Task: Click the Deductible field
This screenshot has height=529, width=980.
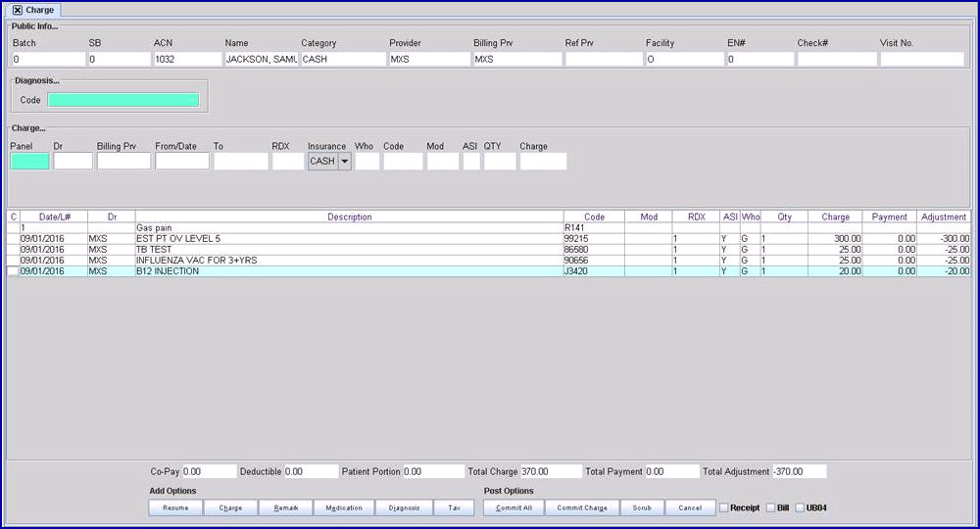Action: pos(311,471)
